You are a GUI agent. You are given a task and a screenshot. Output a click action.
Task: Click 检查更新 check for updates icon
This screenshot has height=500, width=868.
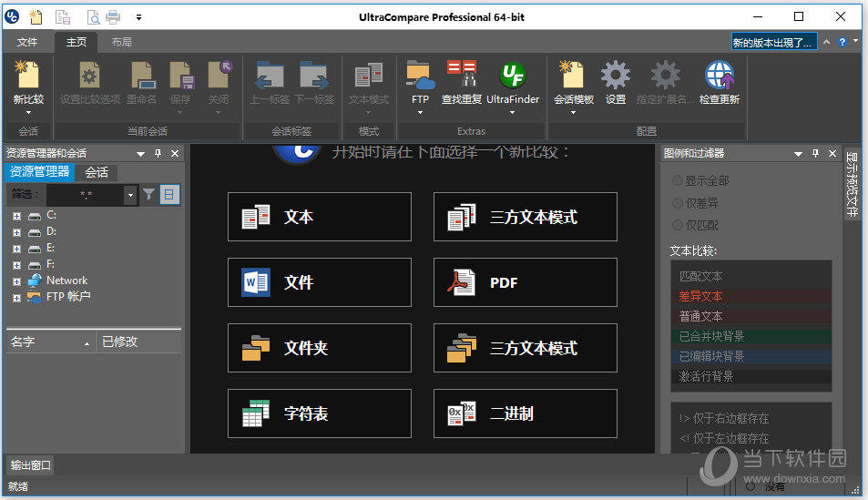720,75
